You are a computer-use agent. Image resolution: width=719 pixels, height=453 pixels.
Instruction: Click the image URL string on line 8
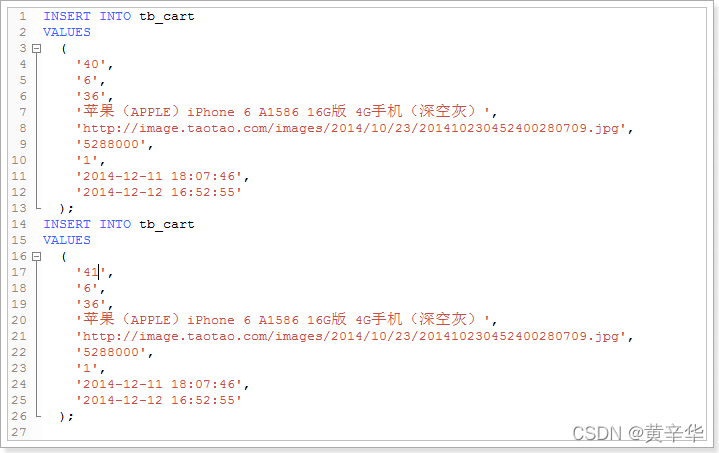[351, 128]
